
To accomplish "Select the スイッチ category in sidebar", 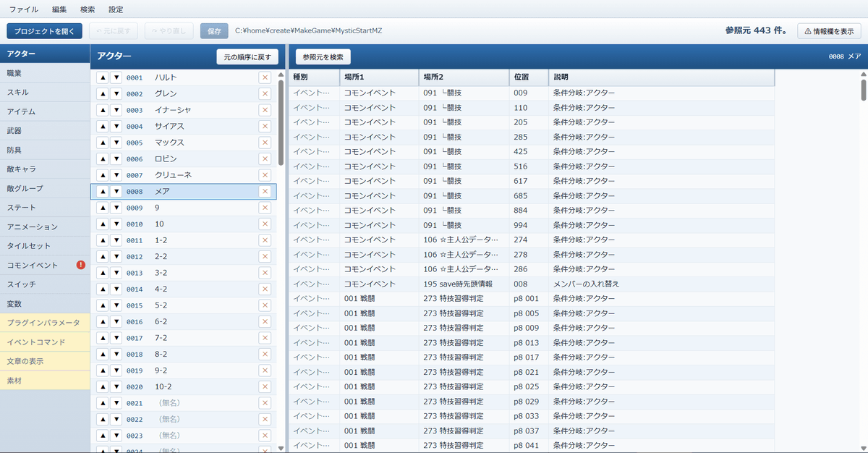I will click(45, 284).
